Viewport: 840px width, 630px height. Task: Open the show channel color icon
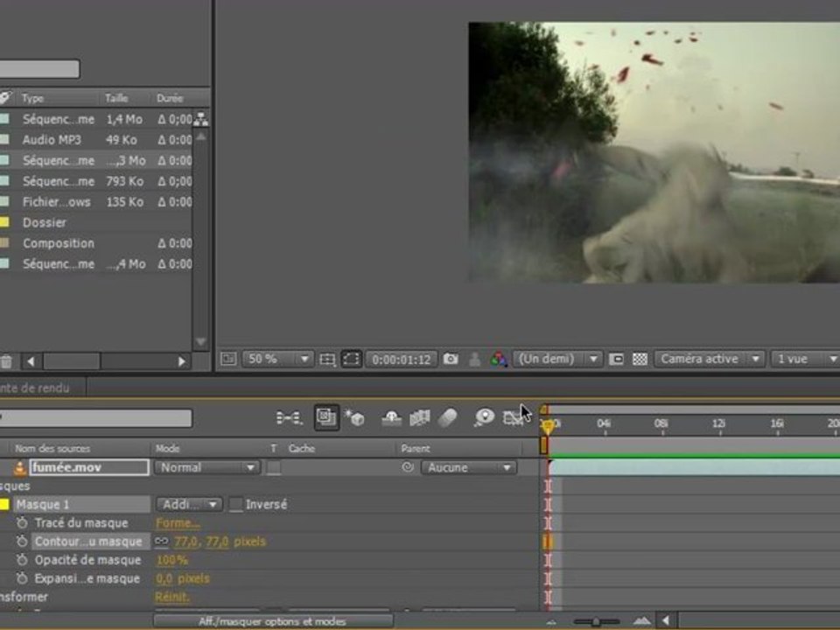pos(498,359)
